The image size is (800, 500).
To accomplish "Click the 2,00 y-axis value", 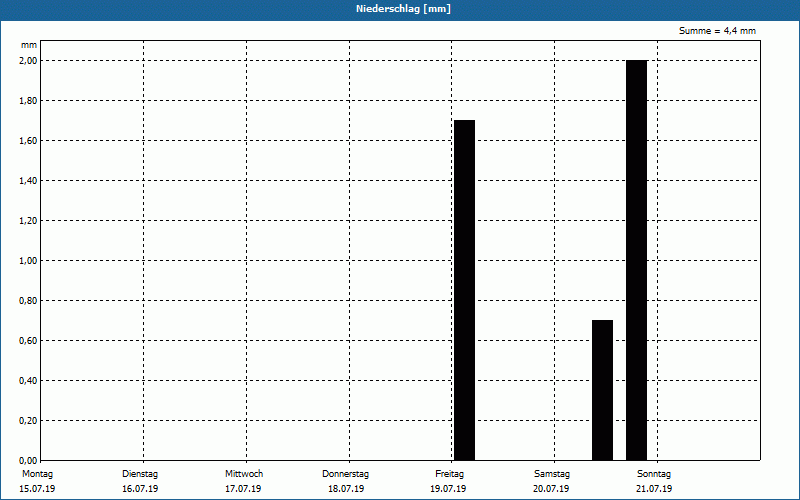I will [x=29, y=61].
